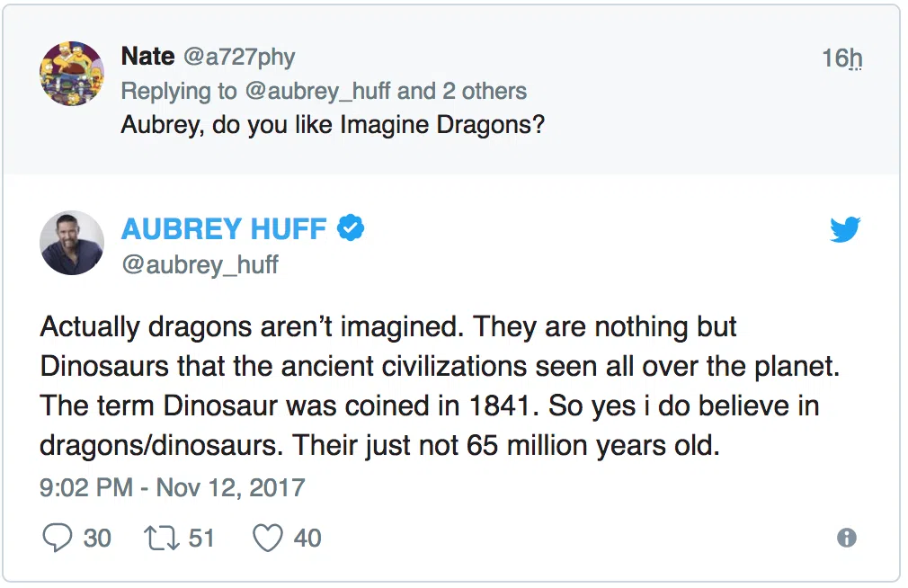
Task: Click the like count of 40
Action: (x=307, y=538)
